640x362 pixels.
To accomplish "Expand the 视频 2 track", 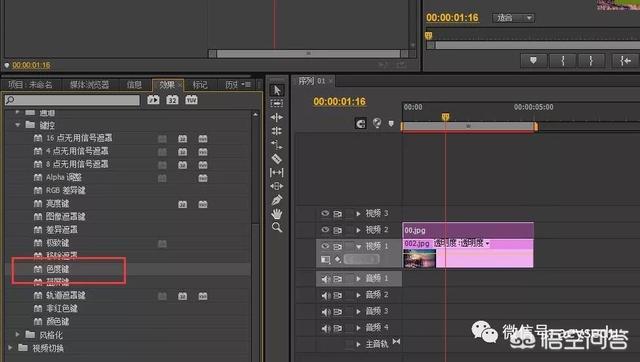I will [x=358, y=230].
